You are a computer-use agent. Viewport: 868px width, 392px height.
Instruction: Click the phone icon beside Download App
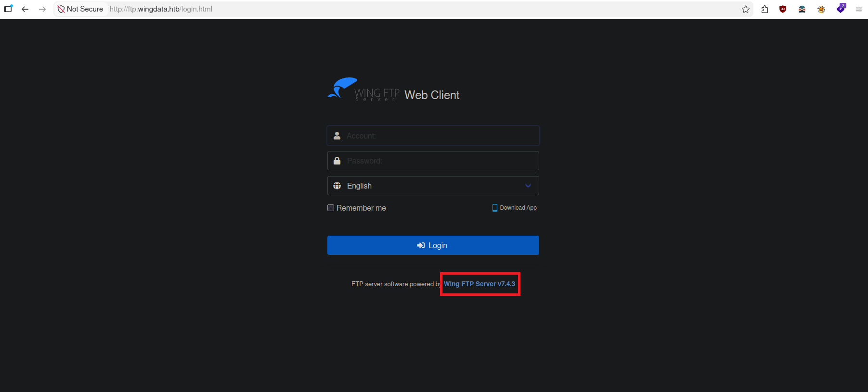pos(495,208)
